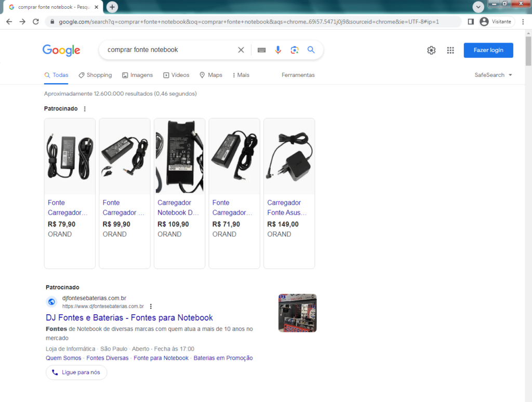Open the Fonte para Notebook sitelink

(161, 358)
